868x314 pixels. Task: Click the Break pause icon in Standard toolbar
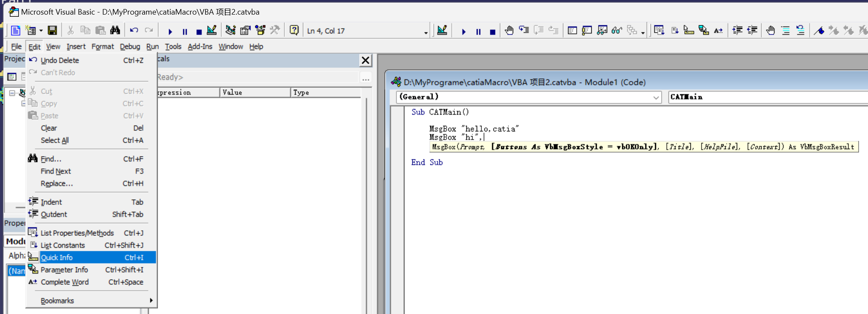pyautogui.click(x=185, y=31)
